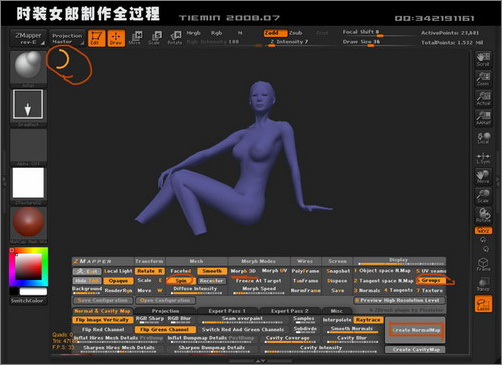The height and width of the screenshot is (365, 502).
Task: Open the empty Alpha Off slot
Action: click(x=28, y=146)
